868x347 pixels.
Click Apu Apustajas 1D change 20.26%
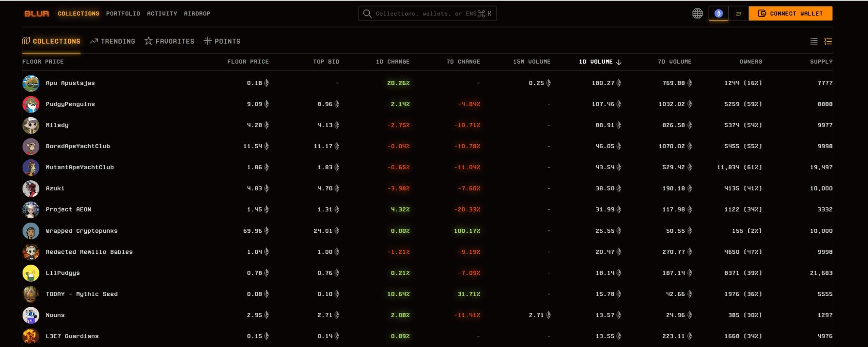(398, 83)
